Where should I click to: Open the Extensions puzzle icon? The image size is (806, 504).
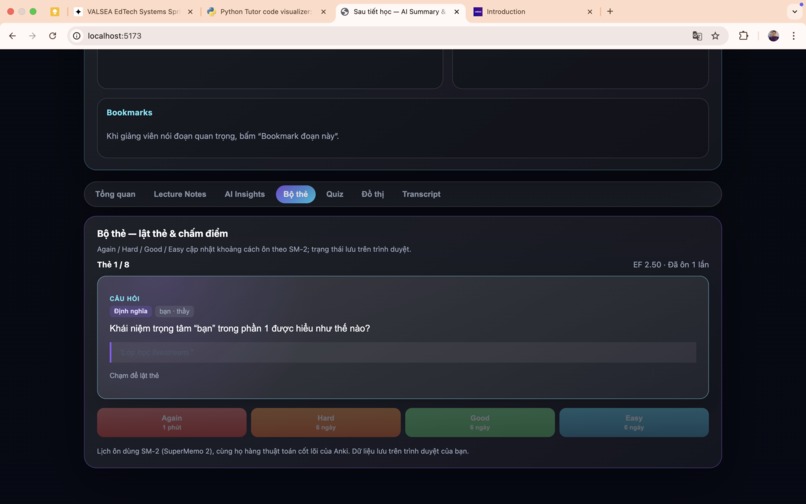[x=743, y=35]
